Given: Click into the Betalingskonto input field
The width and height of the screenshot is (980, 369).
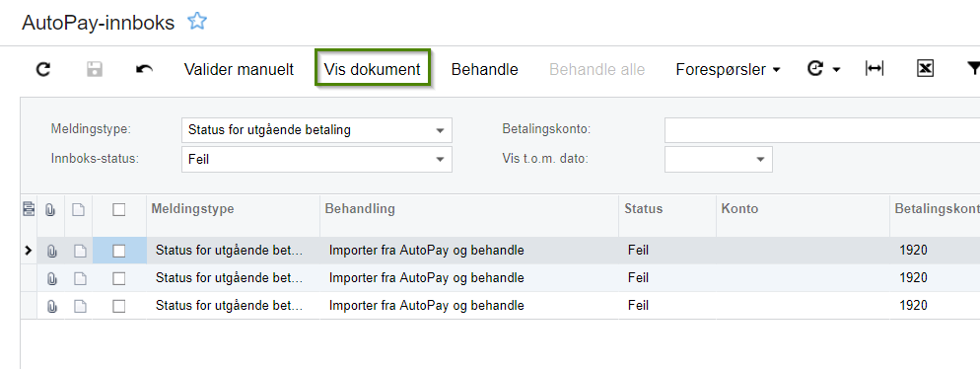Looking at the screenshot, I should pyautogui.click(x=822, y=130).
